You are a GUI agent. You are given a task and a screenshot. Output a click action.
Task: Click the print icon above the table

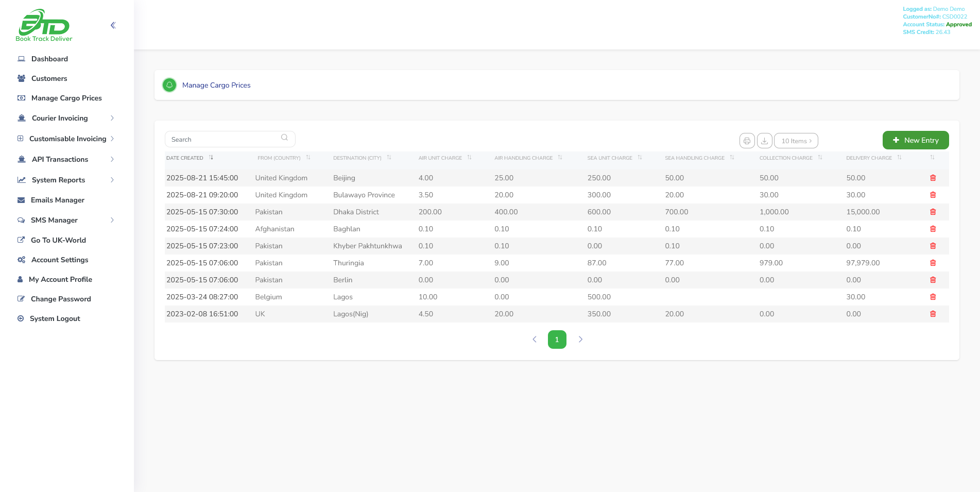coord(747,140)
